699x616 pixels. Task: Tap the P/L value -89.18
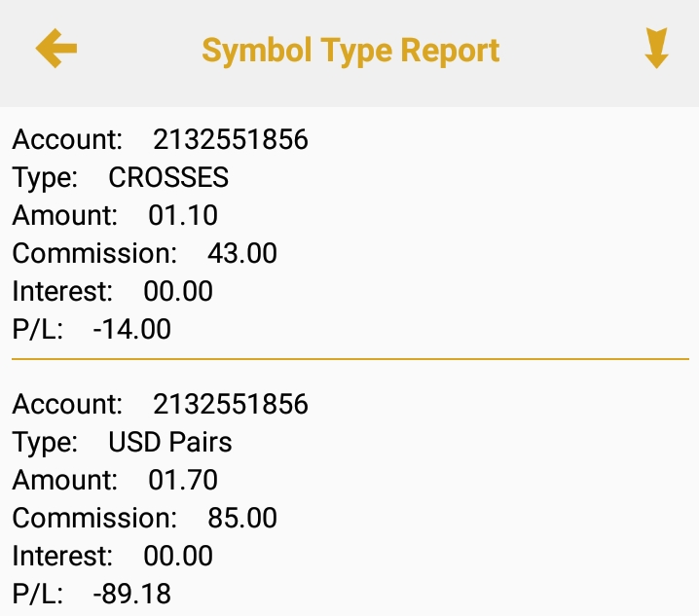[x=132, y=594]
